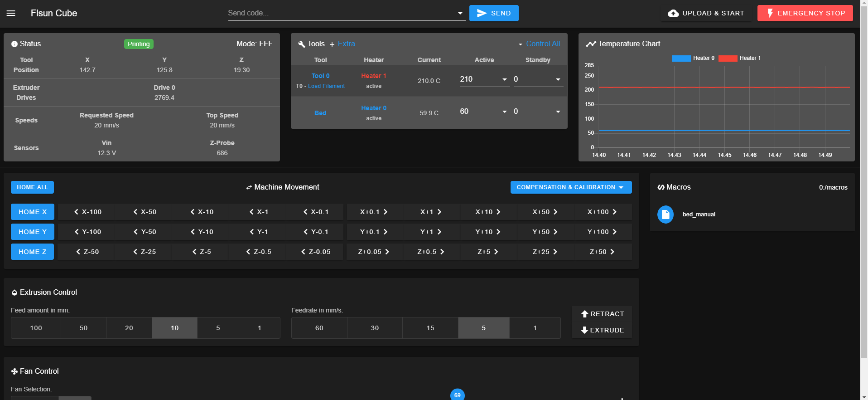Click the Fan Control fan icon
Image resolution: width=868 pixels, height=400 pixels.
click(x=14, y=371)
